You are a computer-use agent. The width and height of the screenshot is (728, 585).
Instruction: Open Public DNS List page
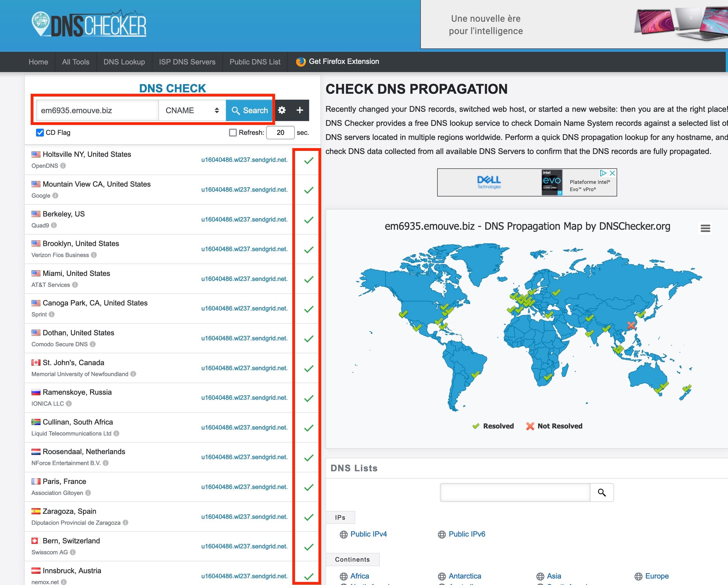tap(255, 62)
